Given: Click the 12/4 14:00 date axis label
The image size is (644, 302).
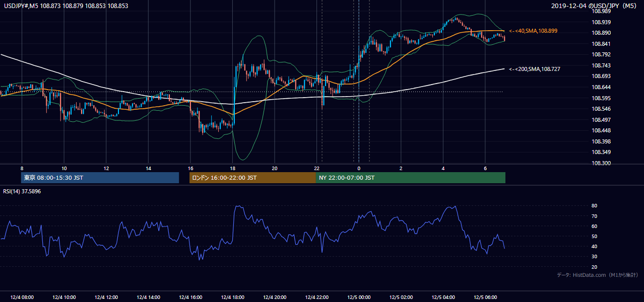Looking at the screenshot, I should (x=148, y=297).
